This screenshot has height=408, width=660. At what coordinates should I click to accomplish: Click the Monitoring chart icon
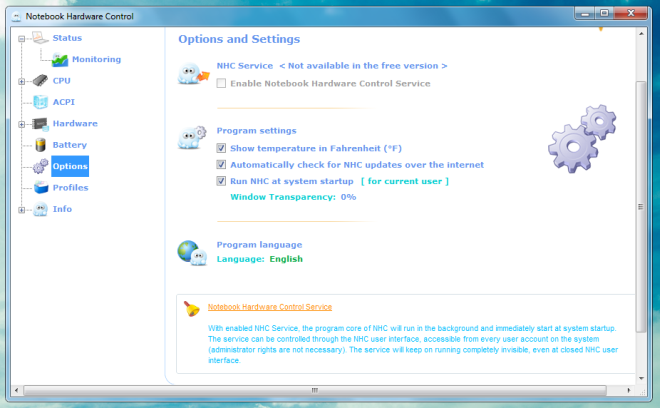click(x=60, y=60)
